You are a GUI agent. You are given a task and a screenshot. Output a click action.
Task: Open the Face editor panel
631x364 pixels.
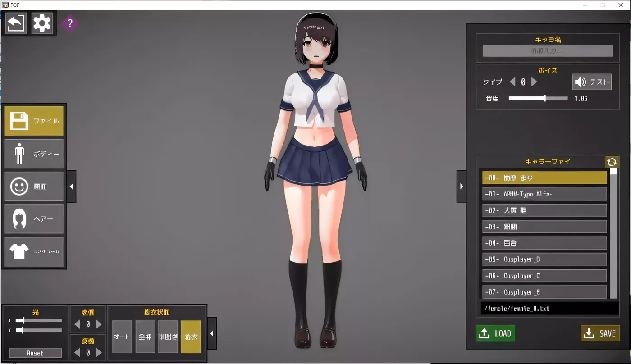point(34,186)
